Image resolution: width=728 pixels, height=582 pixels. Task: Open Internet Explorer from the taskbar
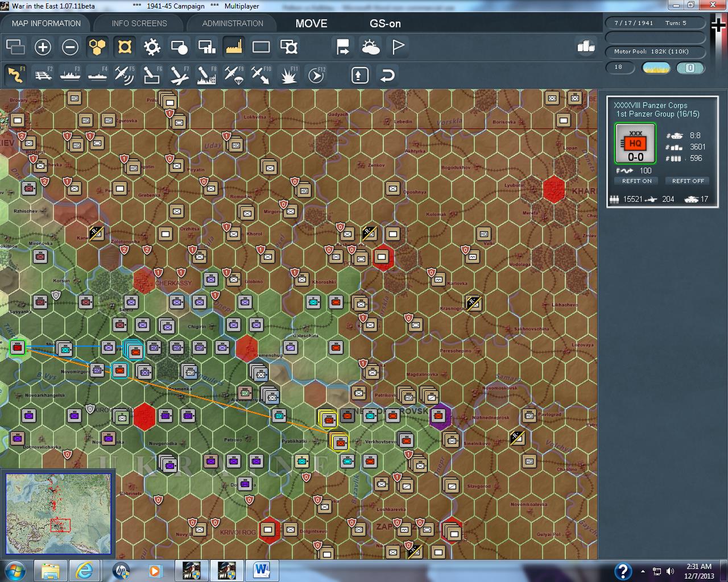tap(84, 570)
